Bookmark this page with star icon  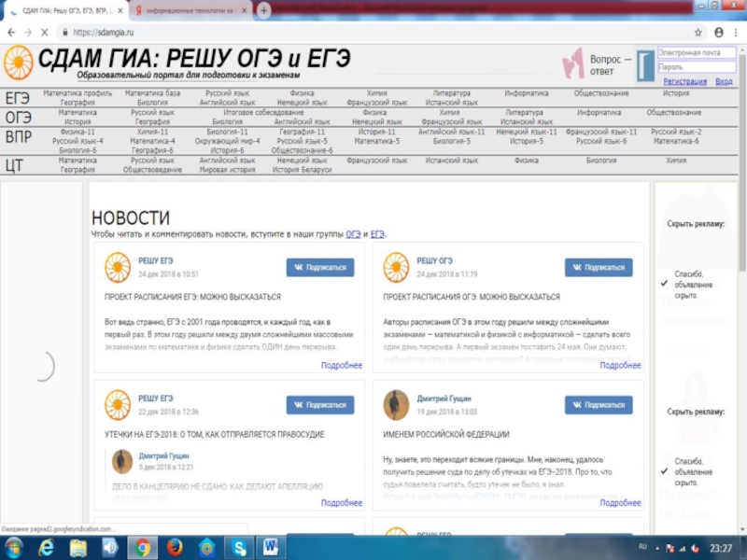698,33
